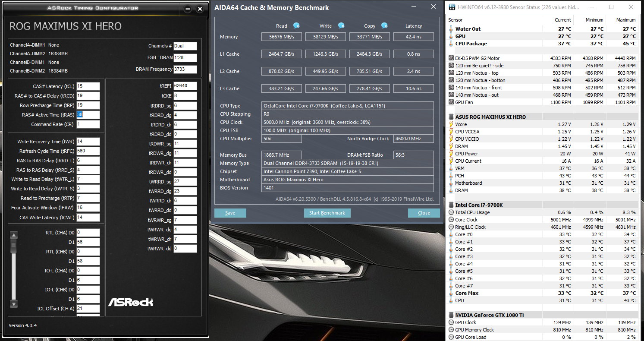Click the Four Activate Window (tFAW) field
644x341 pixels.
(x=88, y=208)
